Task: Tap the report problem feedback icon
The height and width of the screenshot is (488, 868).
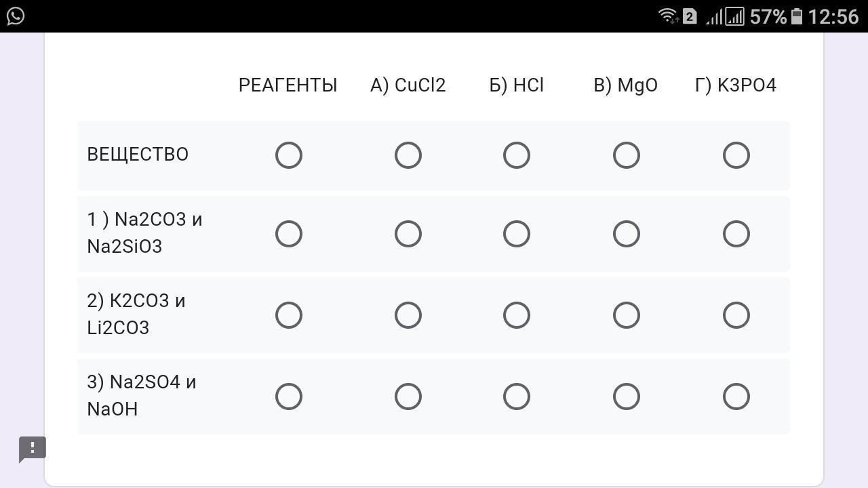Action: pos(32,449)
